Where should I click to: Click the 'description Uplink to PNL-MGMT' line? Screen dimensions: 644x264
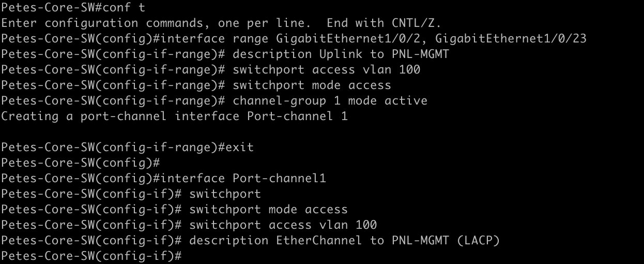326,54
